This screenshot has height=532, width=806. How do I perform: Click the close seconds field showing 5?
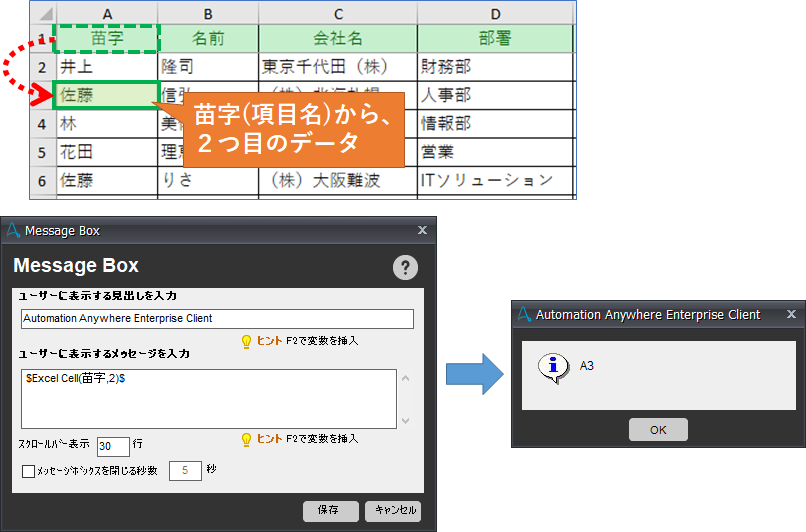[185, 470]
